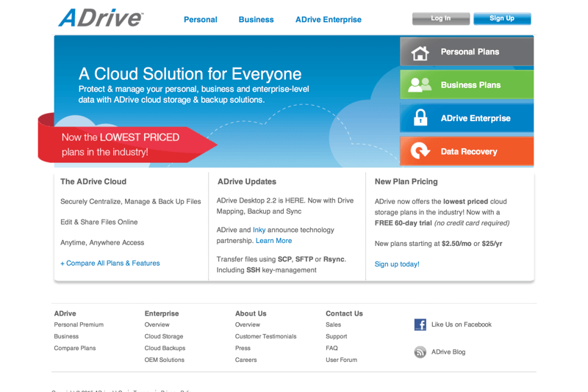This screenshot has height=392, width=588.
Task: Follow the Inky link
Action: click(x=259, y=230)
